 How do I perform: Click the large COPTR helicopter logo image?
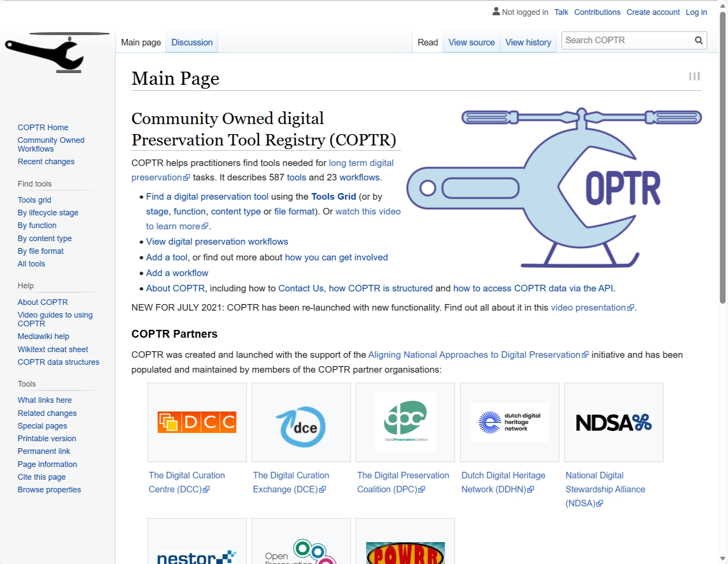click(554, 188)
